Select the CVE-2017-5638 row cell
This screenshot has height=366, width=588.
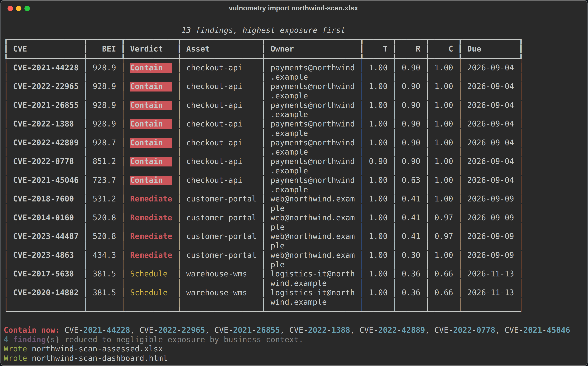point(43,274)
